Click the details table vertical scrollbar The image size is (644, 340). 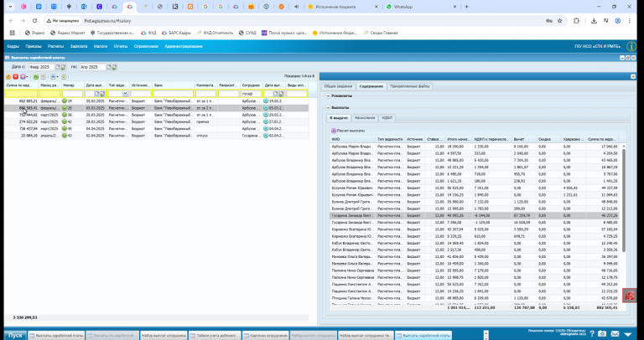pyautogui.click(x=624, y=200)
